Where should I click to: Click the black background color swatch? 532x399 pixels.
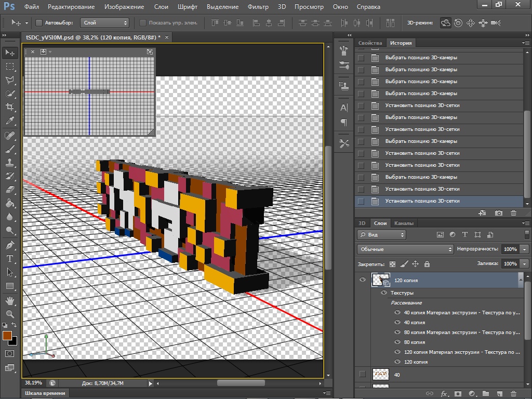click(x=14, y=341)
